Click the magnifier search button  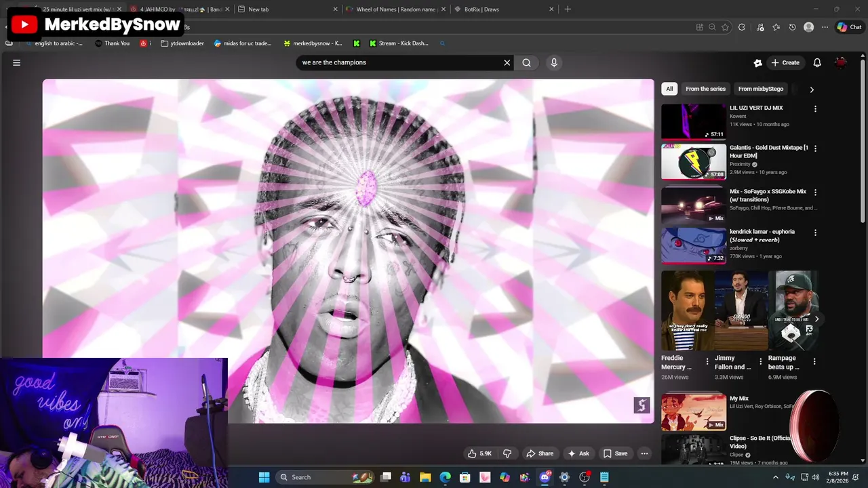[526, 62]
